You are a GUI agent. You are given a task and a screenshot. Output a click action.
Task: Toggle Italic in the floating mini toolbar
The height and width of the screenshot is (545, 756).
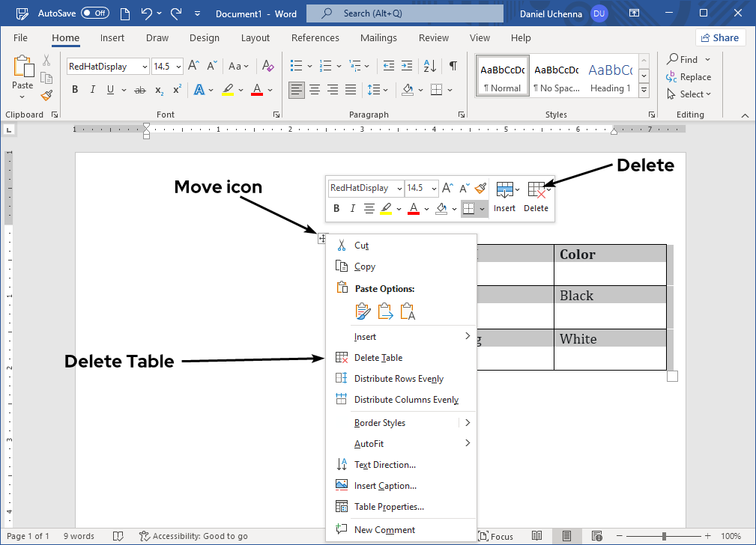(x=352, y=208)
